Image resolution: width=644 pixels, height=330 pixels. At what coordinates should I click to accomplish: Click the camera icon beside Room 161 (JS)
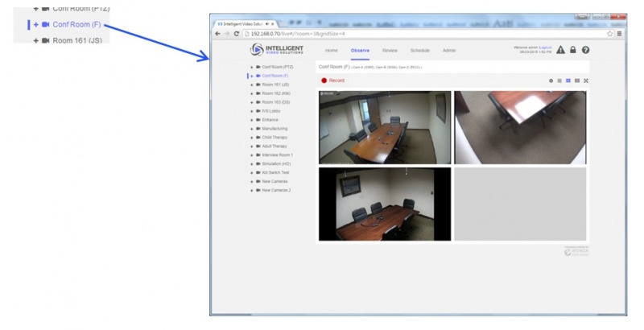click(258, 85)
